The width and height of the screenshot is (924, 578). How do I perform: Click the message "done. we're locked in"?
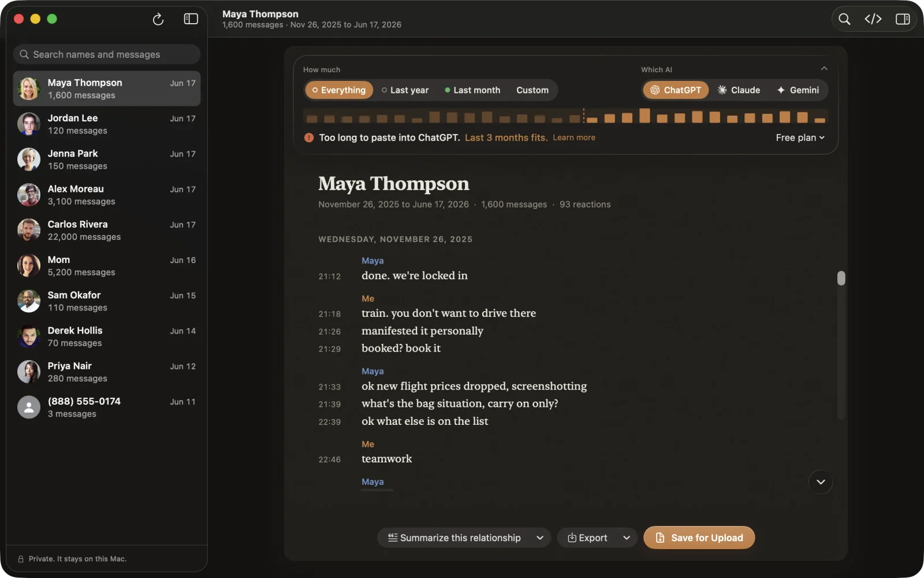pos(415,276)
